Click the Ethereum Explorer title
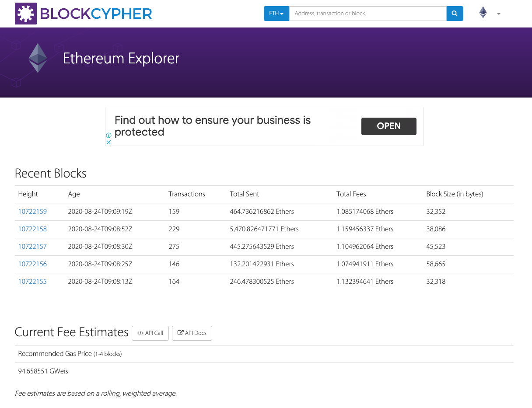The image size is (532, 408). [121, 59]
